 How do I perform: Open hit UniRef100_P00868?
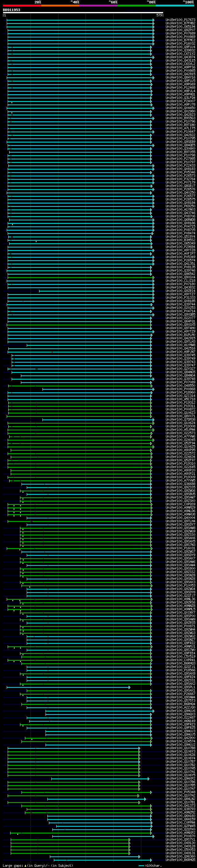click(x=180, y=389)
